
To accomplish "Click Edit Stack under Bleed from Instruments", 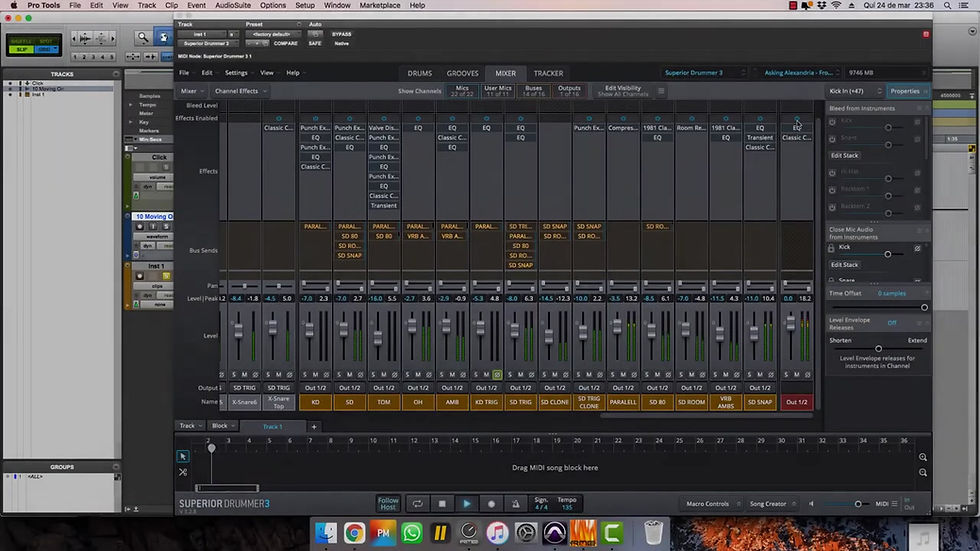I will (844, 156).
